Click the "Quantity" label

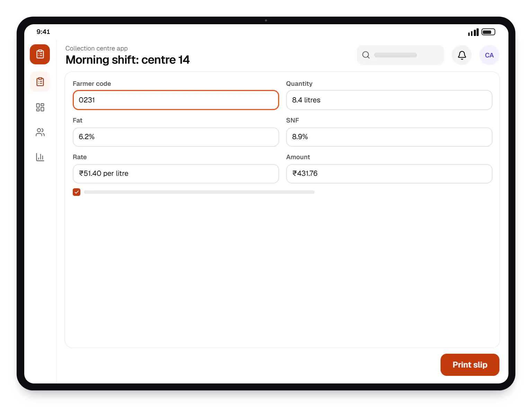[x=299, y=84]
